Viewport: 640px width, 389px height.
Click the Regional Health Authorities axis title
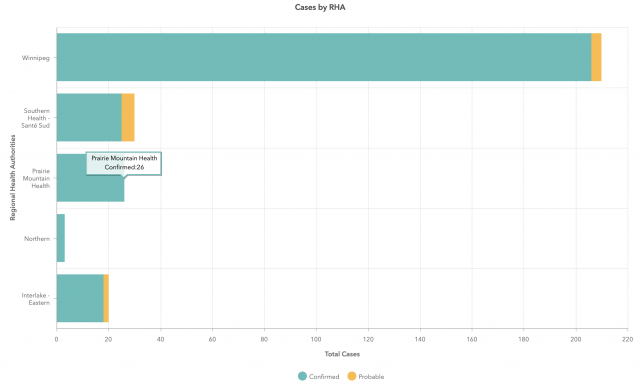(13, 178)
